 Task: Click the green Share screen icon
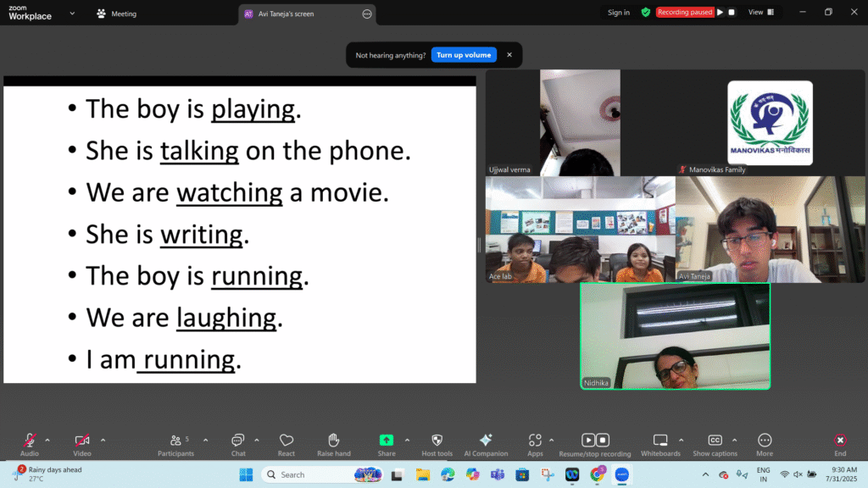coord(387,441)
